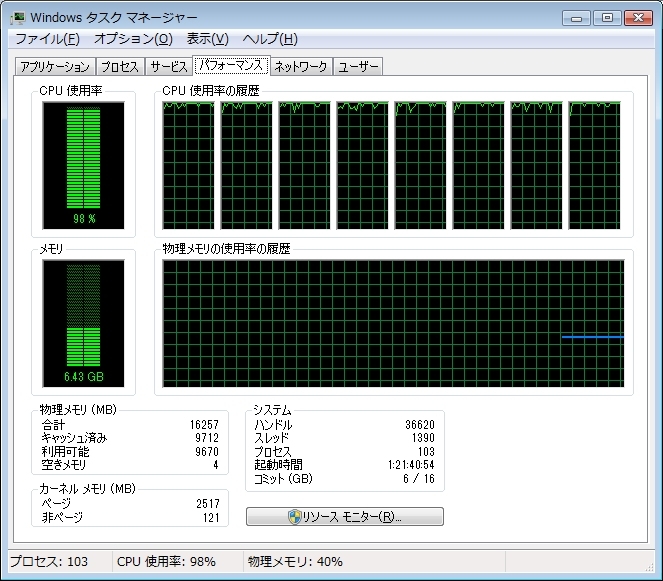Click the コミット (GB) value 6 / 16
This screenshot has height=581, width=663.
pyautogui.click(x=419, y=479)
